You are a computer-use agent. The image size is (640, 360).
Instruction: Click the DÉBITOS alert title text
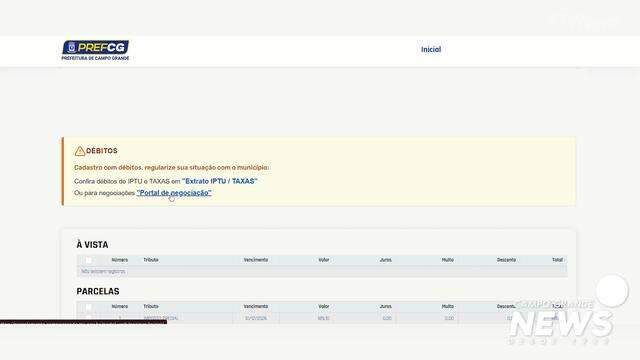[102, 151]
